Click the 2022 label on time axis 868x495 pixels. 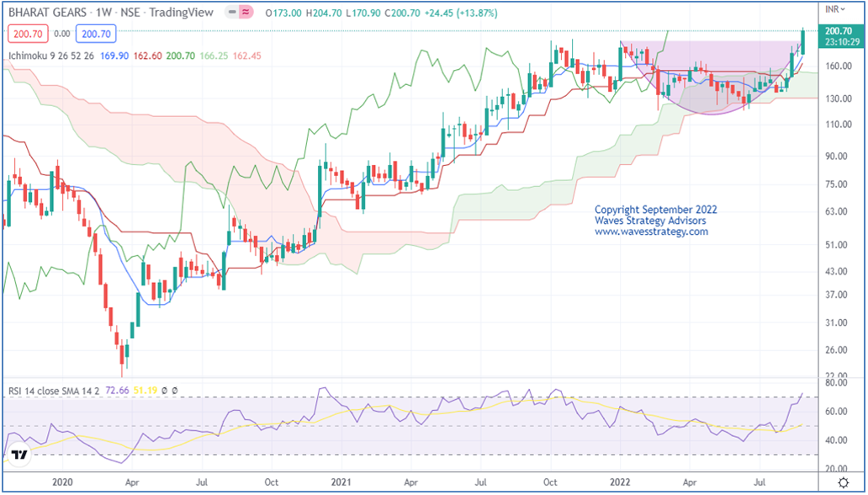tap(620, 482)
